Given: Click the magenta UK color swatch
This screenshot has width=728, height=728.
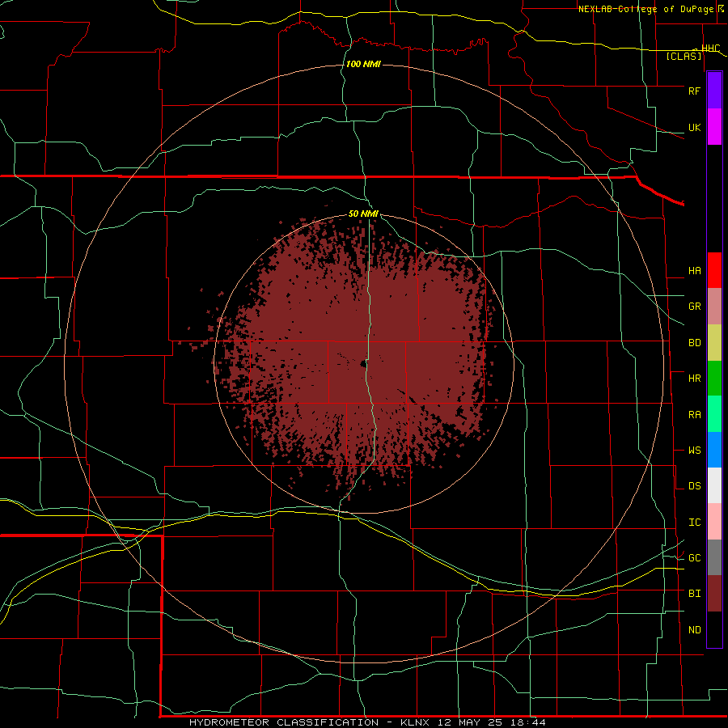Looking at the screenshot, I should [714, 126].
